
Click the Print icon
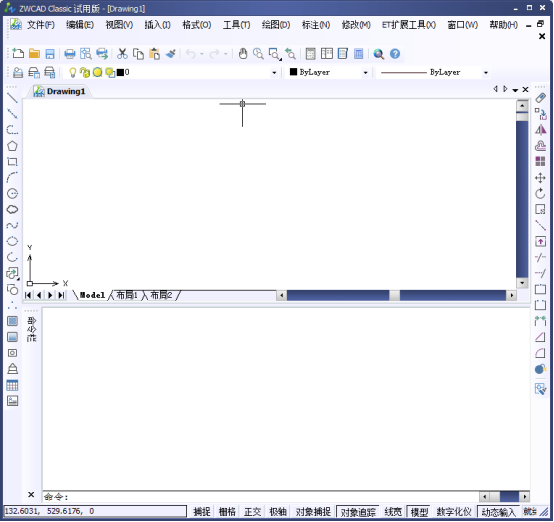click(x=70, y=54)
